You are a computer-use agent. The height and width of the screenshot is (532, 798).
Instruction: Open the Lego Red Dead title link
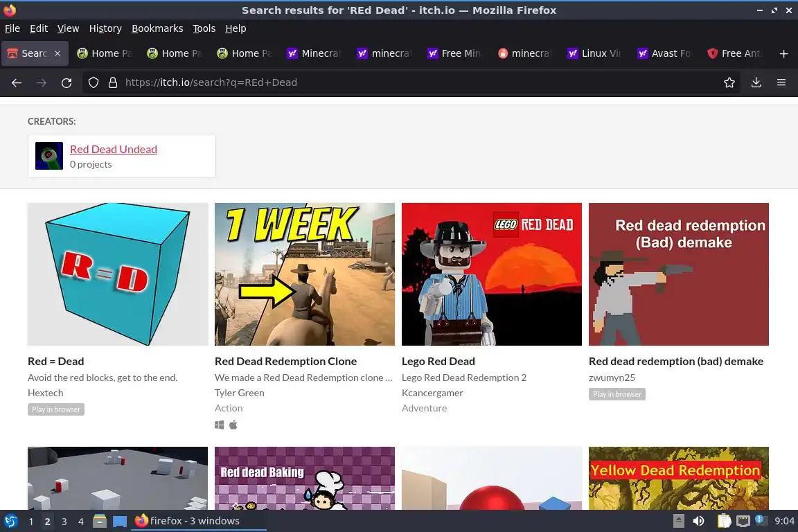pos(438,362)
